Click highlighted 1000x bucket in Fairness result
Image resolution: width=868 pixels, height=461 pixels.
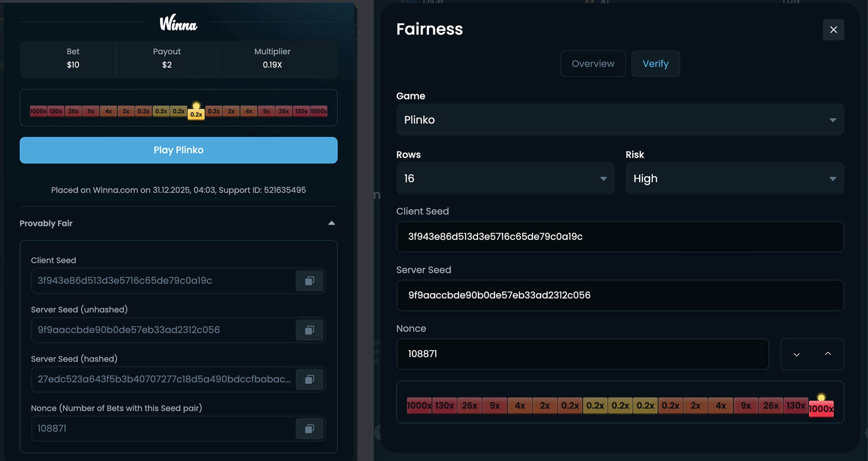click(x=821, y=409)
